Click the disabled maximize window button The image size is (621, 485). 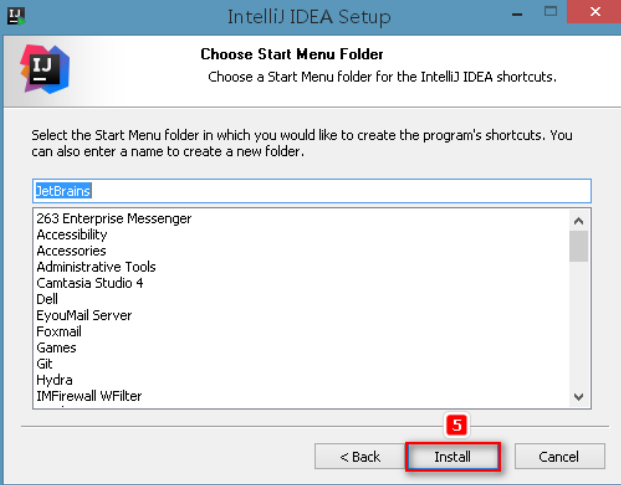pos(551,12)
